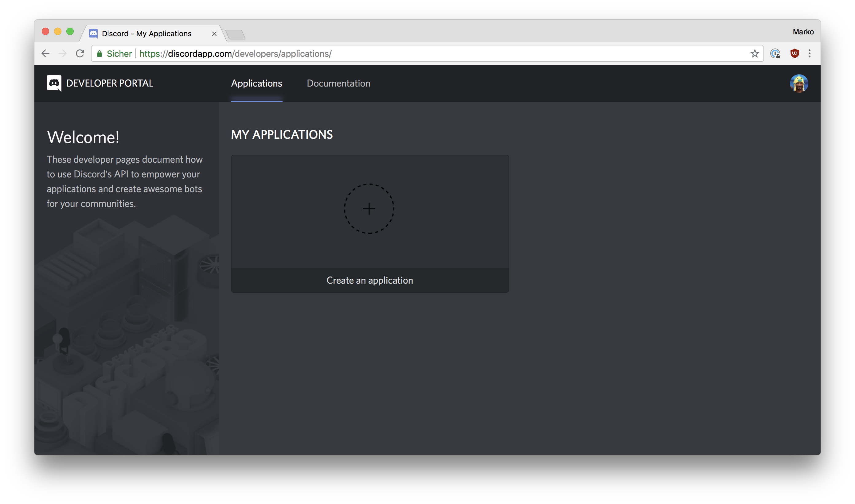This screenshot has width=855, height=504.
Task: Switch to the Applications tab
Action: (256, 83)
